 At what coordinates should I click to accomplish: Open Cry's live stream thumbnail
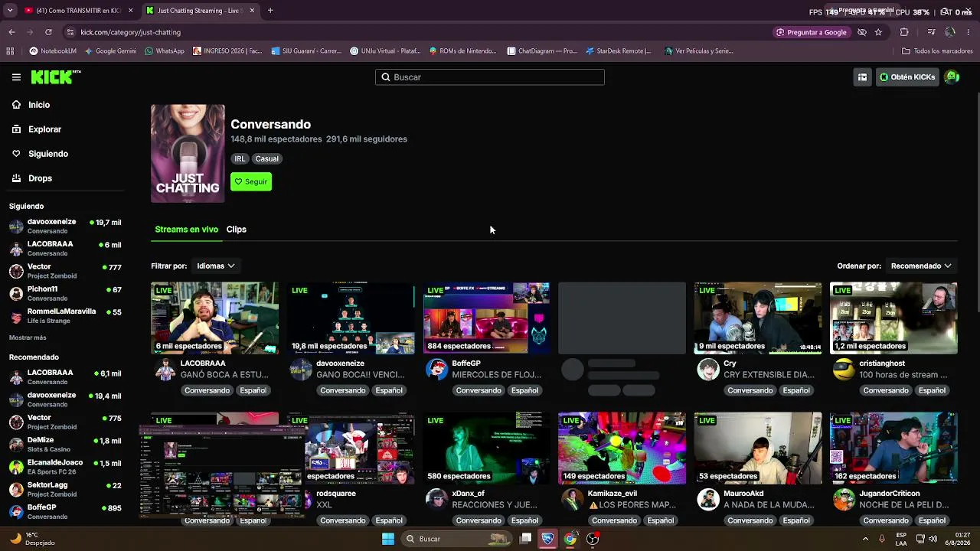[x=758, y=318]
